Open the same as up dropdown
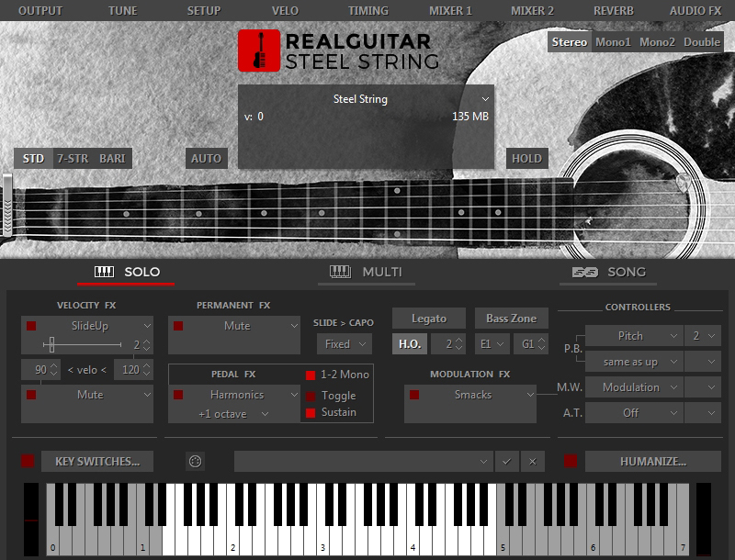This screenshot has height=560, width=735. (634, 362)
